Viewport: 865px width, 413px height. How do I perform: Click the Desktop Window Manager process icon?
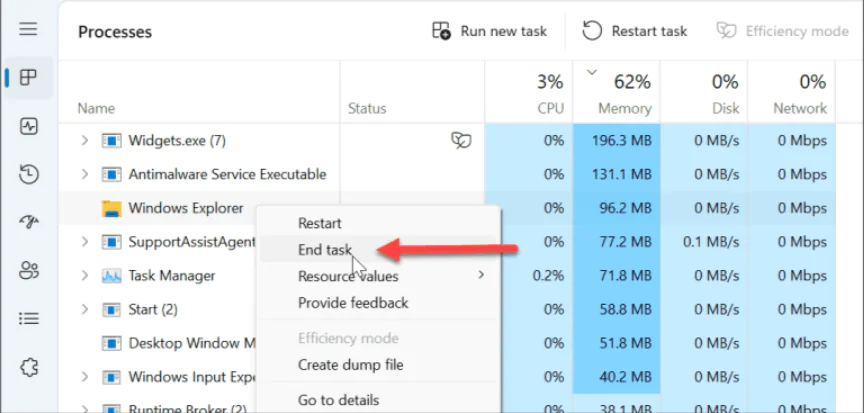coord(111,343)
